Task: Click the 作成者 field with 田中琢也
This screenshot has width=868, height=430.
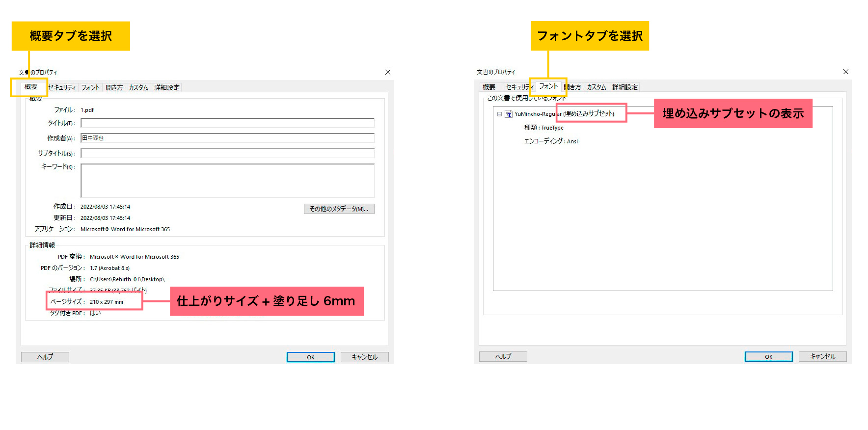Action: (227, 138)
